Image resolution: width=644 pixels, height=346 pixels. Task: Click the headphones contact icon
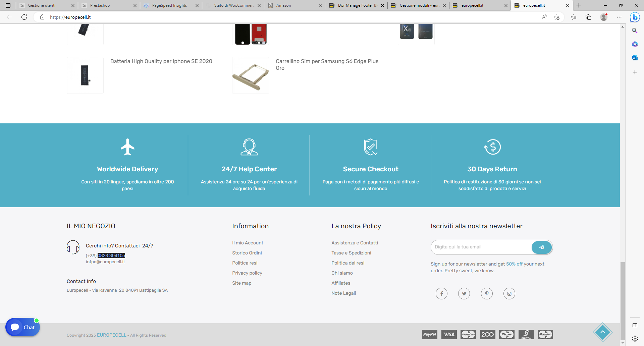pyautogui.click(x=73, y=247)
